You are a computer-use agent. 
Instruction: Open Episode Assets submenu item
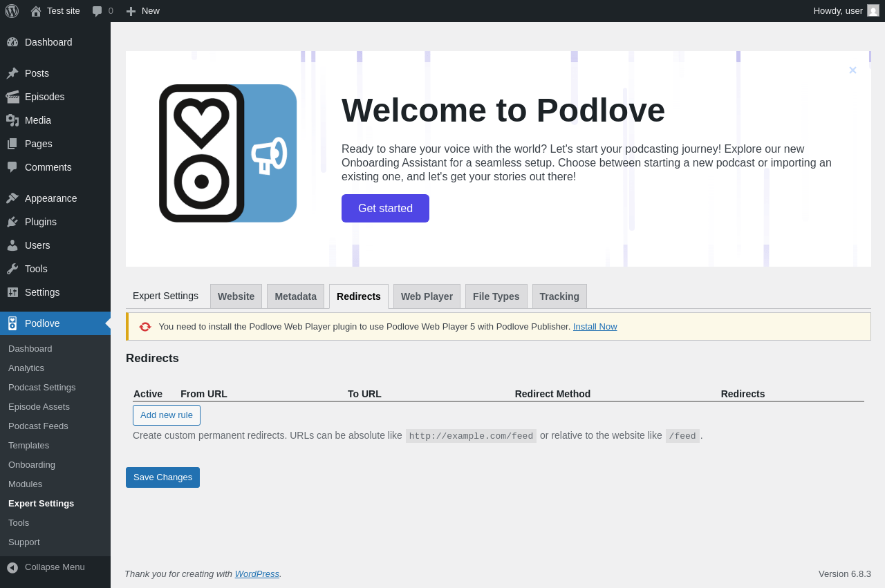click(55, 406)
